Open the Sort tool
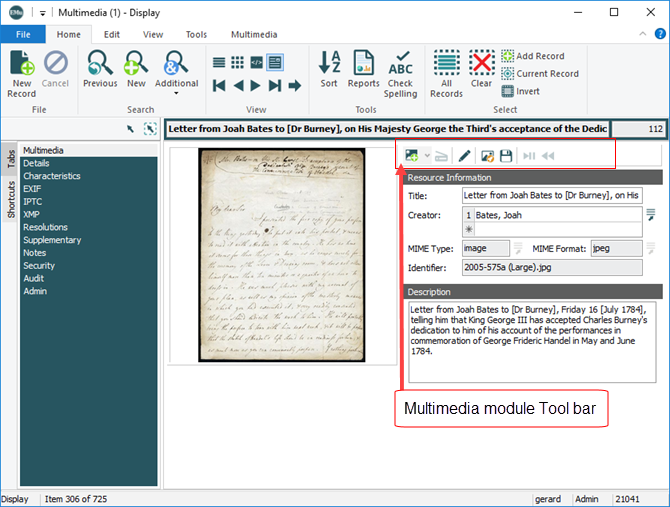Image resolution: width=670 pixels, height=507 pixels. coord(329,70)
